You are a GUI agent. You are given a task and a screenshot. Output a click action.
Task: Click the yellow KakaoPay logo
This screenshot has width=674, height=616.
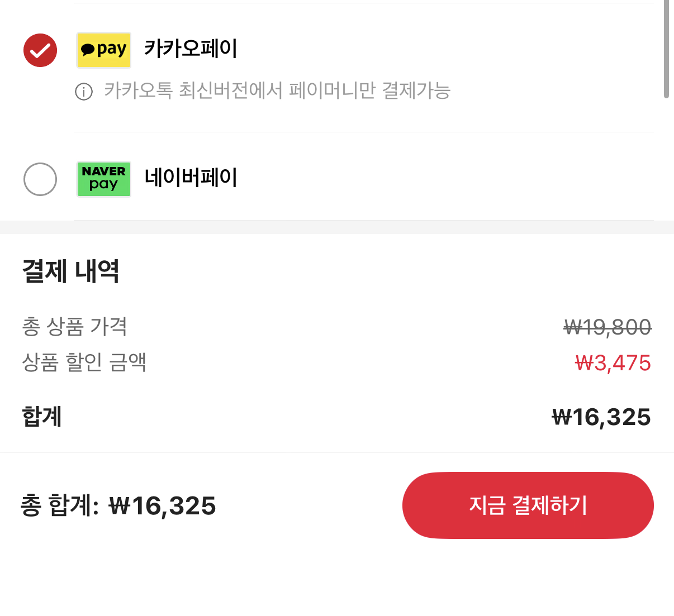pos(104,50)
